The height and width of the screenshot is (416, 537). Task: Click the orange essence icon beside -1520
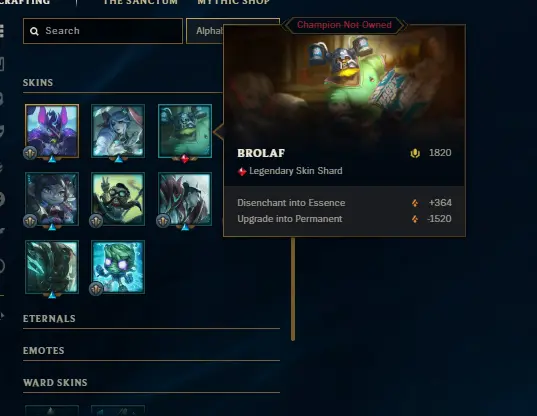415,219
